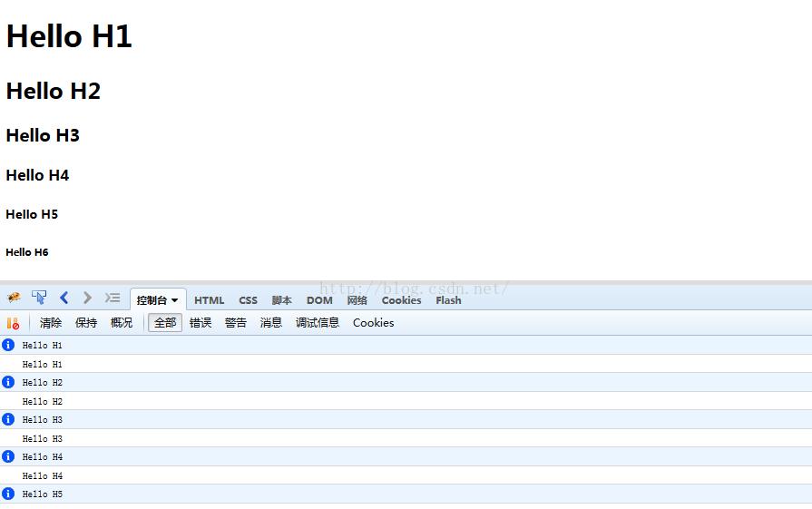Show the command line editor icon
Screen dimensions: 812x509
point(113,298)
